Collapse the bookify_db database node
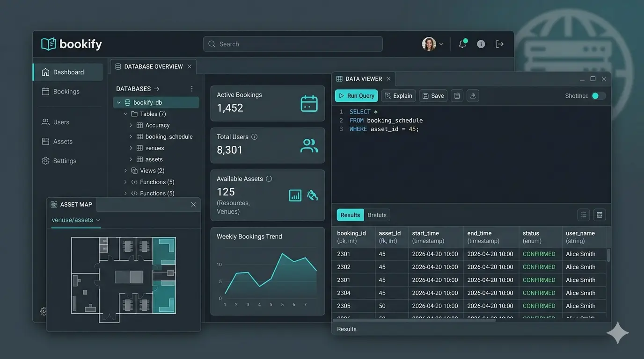Viewport: 644px width, 359px height. point(119,102)
